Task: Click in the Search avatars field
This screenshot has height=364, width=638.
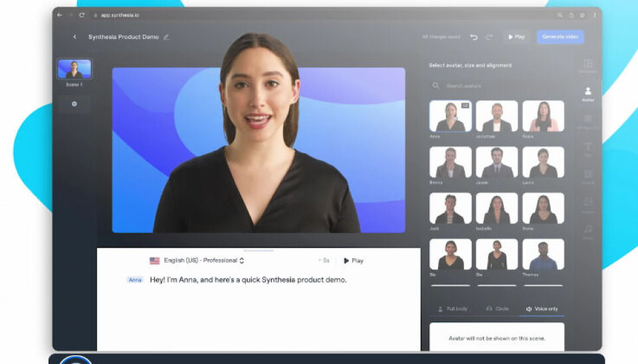Action: 496,86
